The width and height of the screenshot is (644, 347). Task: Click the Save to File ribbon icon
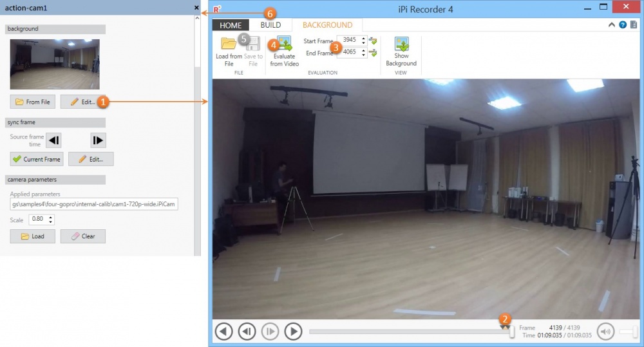[x=253, y=52]
